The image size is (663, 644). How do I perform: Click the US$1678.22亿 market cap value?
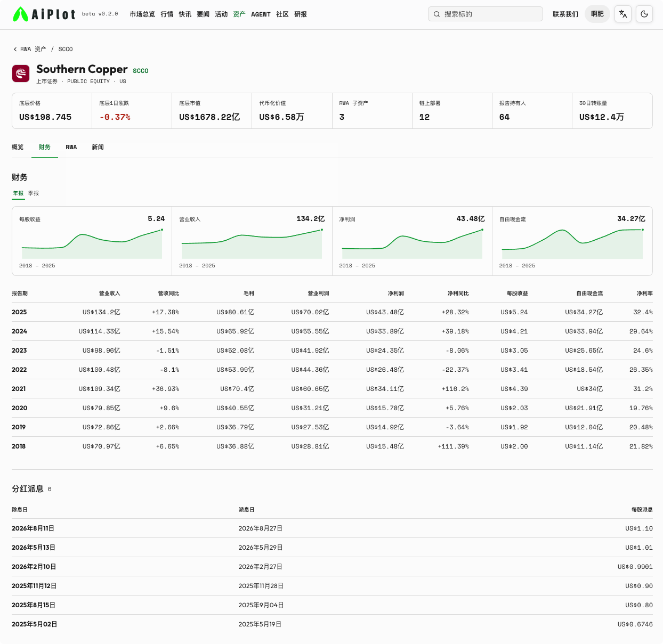[x=209, y=117]
